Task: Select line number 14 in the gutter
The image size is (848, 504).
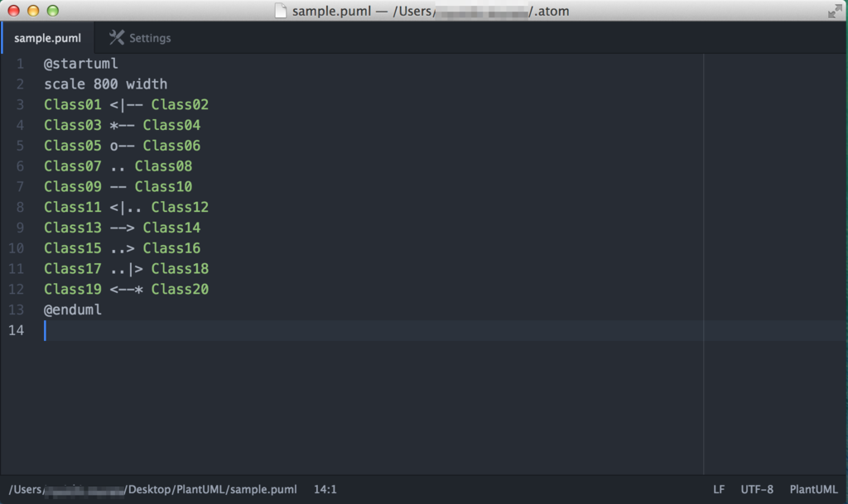Action: 17,330
